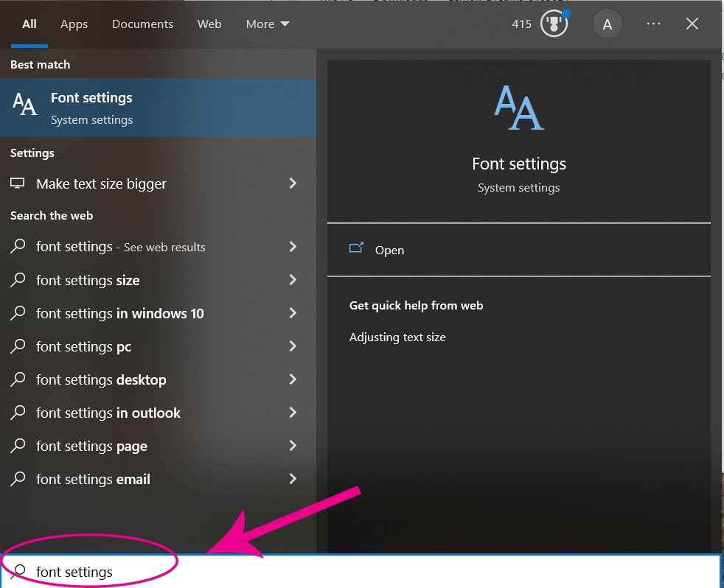Expand chevron for font settings See web results
The image size is (724, 588).
[x=292, y=246]
